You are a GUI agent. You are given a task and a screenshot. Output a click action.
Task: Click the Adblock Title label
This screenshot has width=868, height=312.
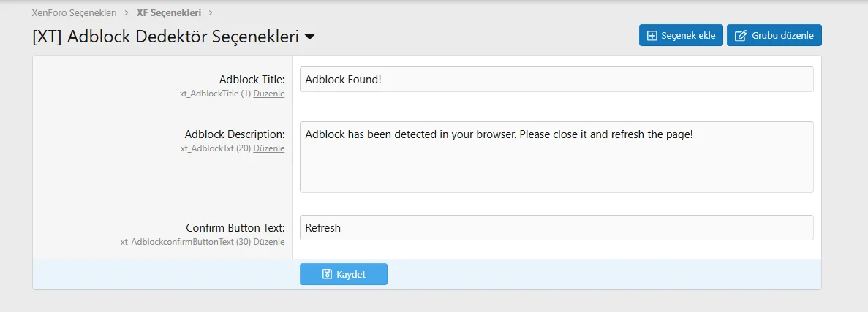tap(252, 79)
